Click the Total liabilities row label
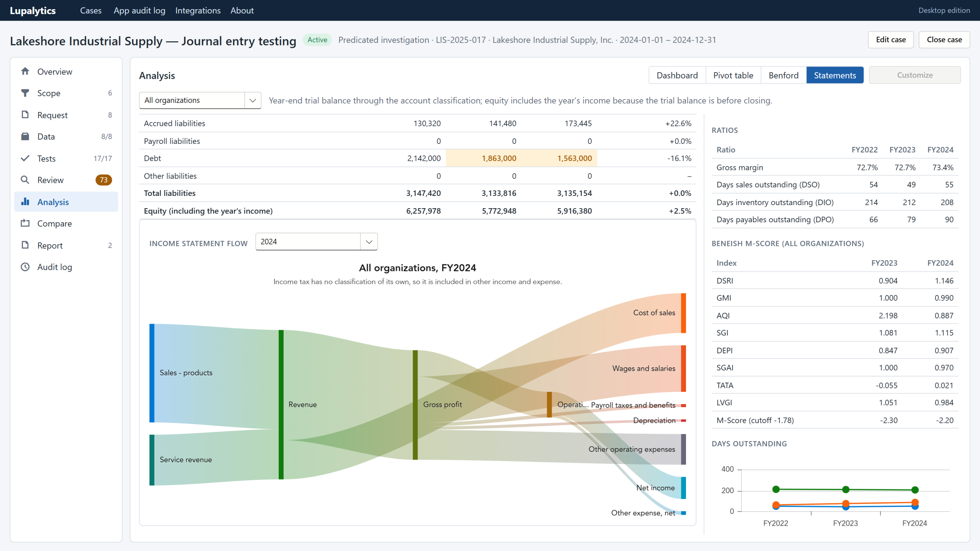This screenshot has height=551, width=980. [170, 193]
